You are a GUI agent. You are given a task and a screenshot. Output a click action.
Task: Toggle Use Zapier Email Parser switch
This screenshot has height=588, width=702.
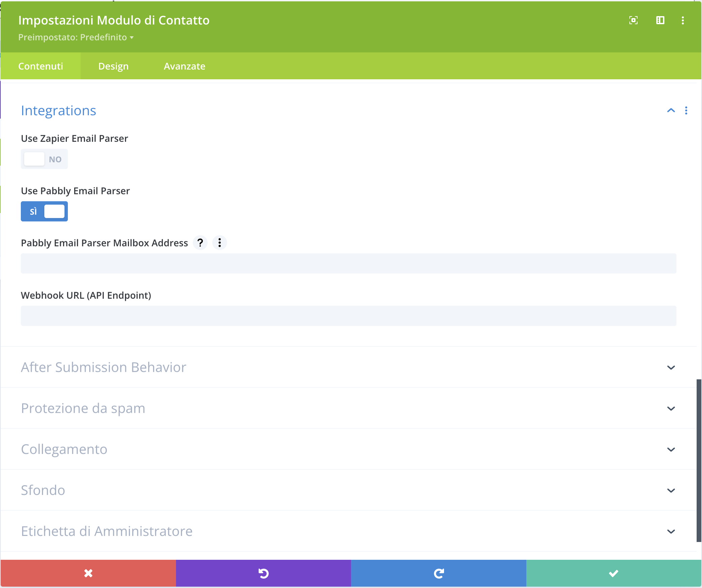tap(44, 159)
